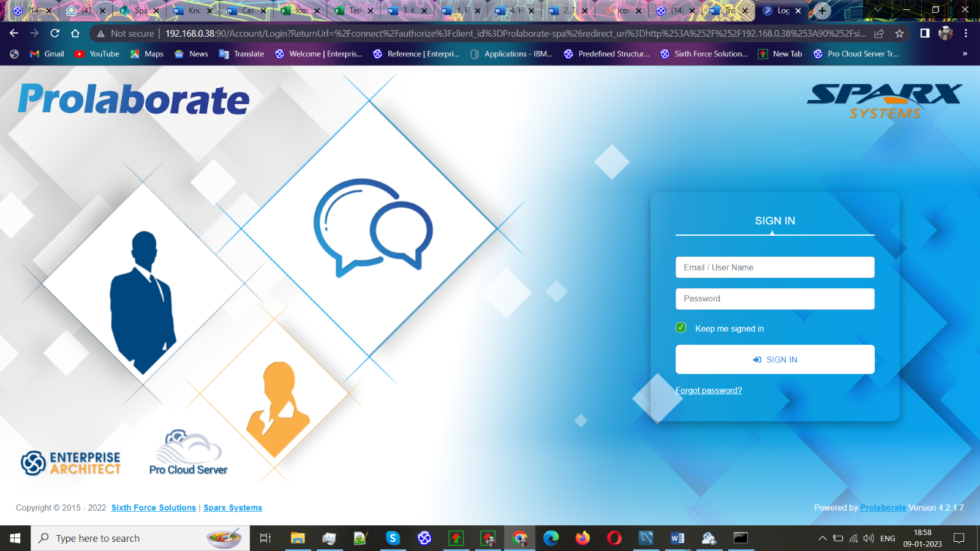Open the New Tab bookmark
Image resolution: width=980 pixels, height=551 pixels.
(x=780, y=54)
